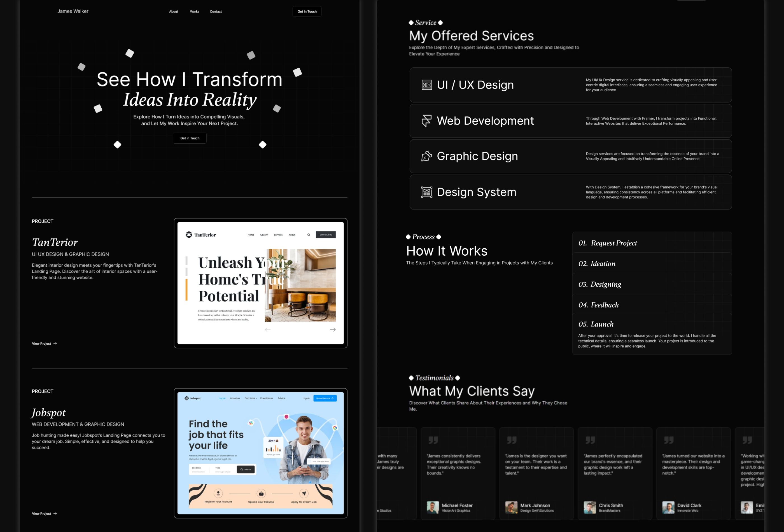The image size is (784, 532).
Task: Click the Jobspot project thumbnail
Action: 260,453
